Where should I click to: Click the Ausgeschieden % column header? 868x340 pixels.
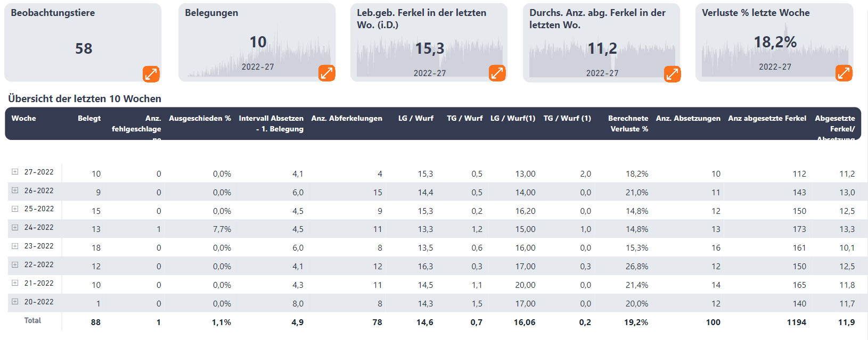click(x=200, y=118)
